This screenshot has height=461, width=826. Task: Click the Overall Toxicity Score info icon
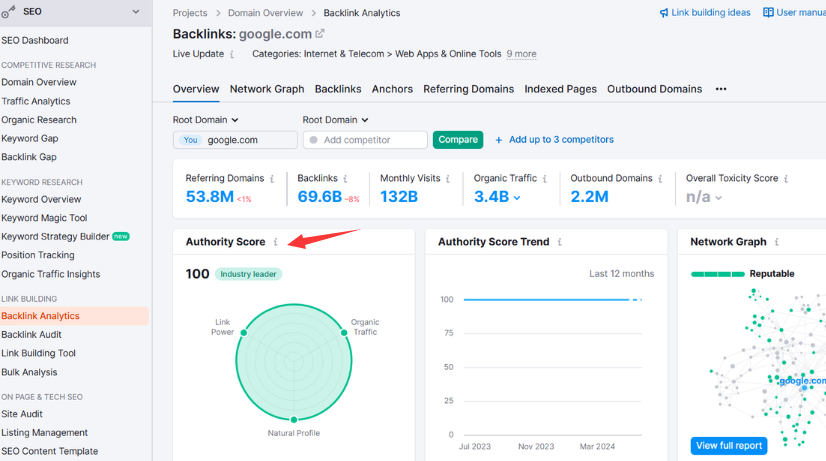[787, 179]
